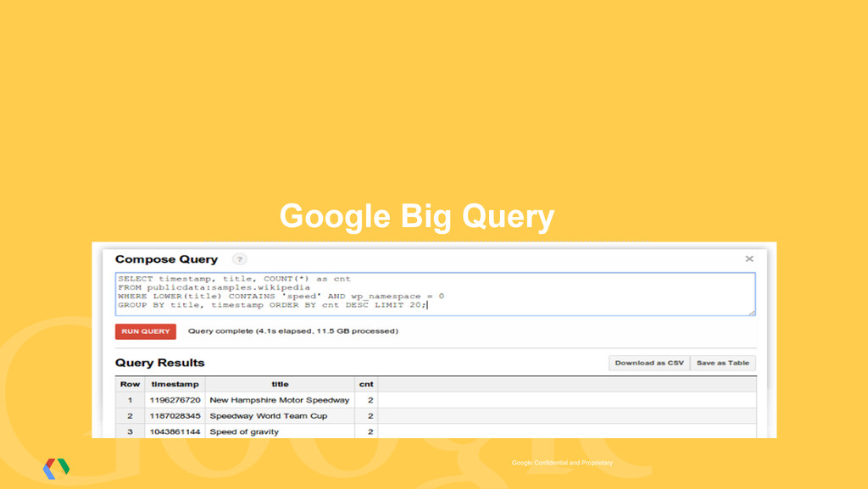Click the cnt column header
The height and width of the screenshot is (489, 868).
coord(366,384)
